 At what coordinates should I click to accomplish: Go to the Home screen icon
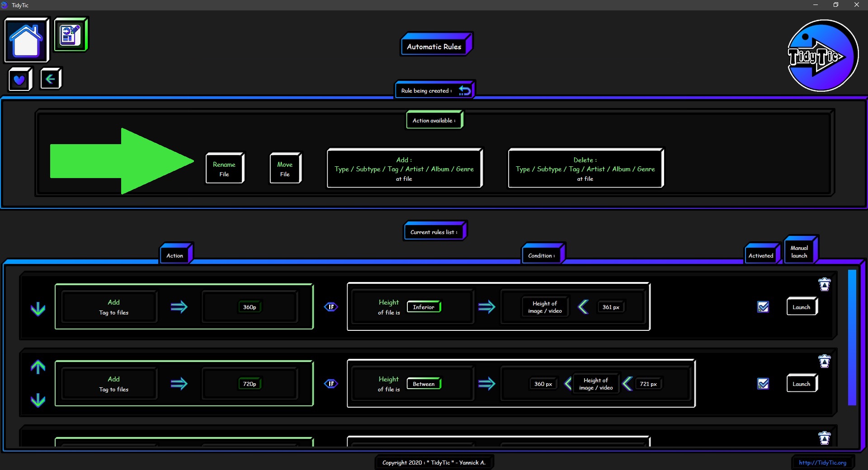pos(26,40)
